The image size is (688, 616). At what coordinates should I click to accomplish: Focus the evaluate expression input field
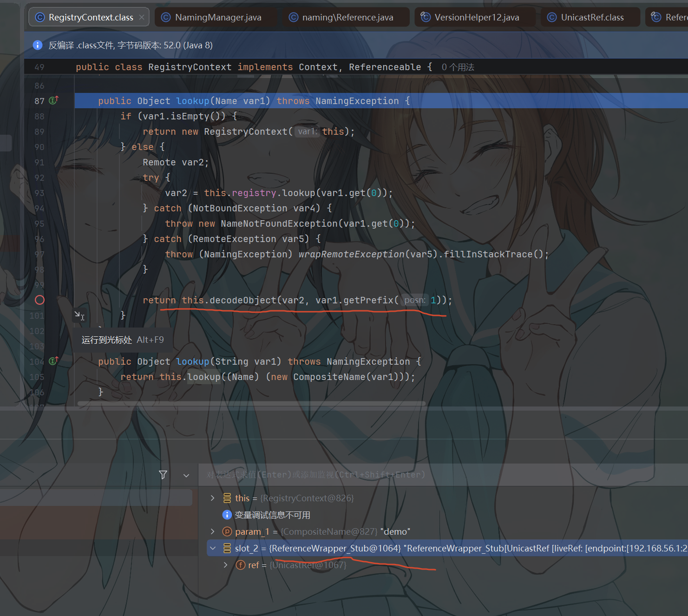tap(443, 475)
